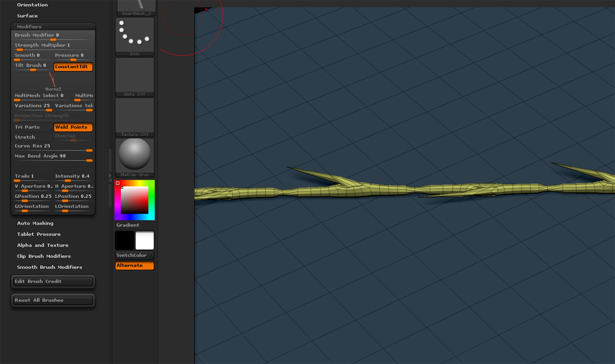Open the MatCap Gray material selector
Screen dimensions: 615x364
pos(135,157)
